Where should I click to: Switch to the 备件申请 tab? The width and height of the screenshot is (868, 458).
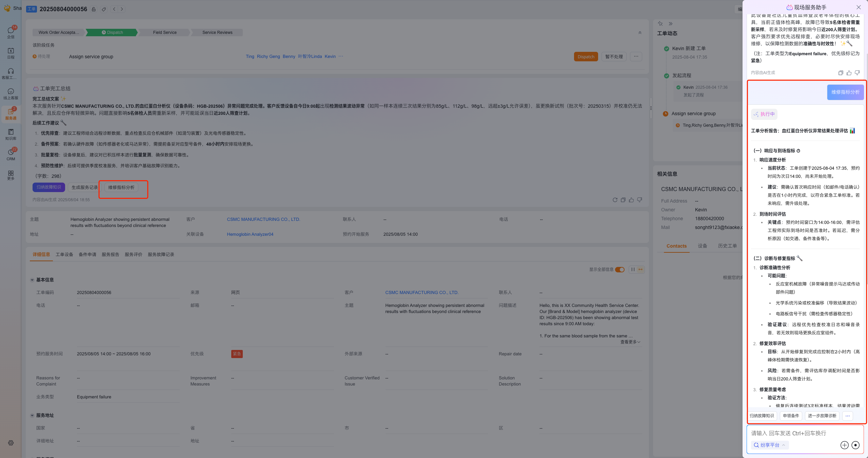click(x=87, y=254)
